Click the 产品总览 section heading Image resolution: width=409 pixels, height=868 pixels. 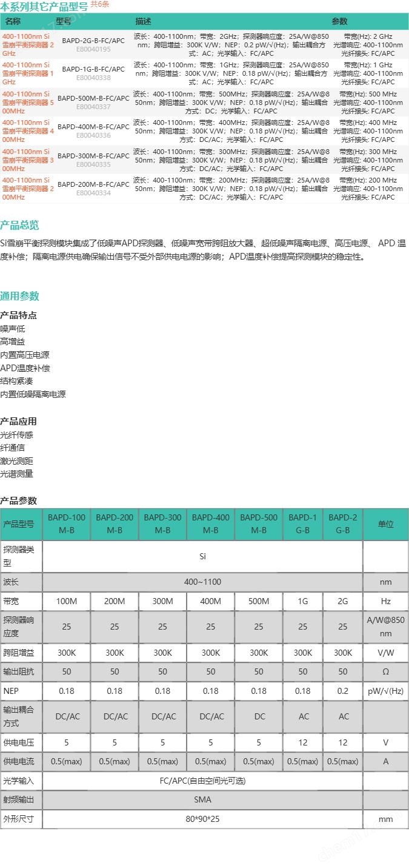[x=19, y=225]
